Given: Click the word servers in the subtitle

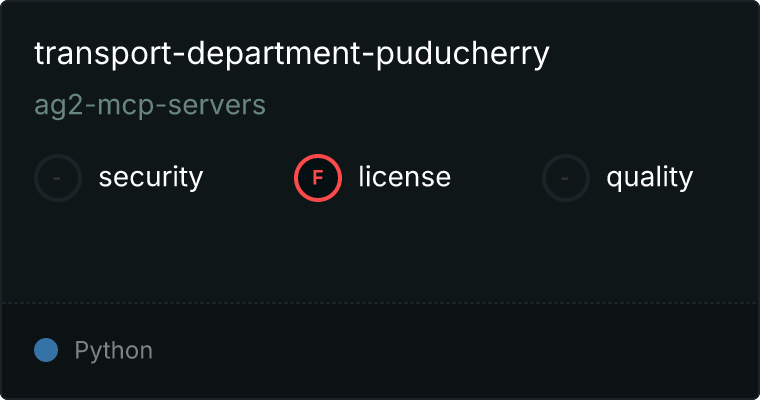Looking at the screenshot, I should click(x=217, y=105).
